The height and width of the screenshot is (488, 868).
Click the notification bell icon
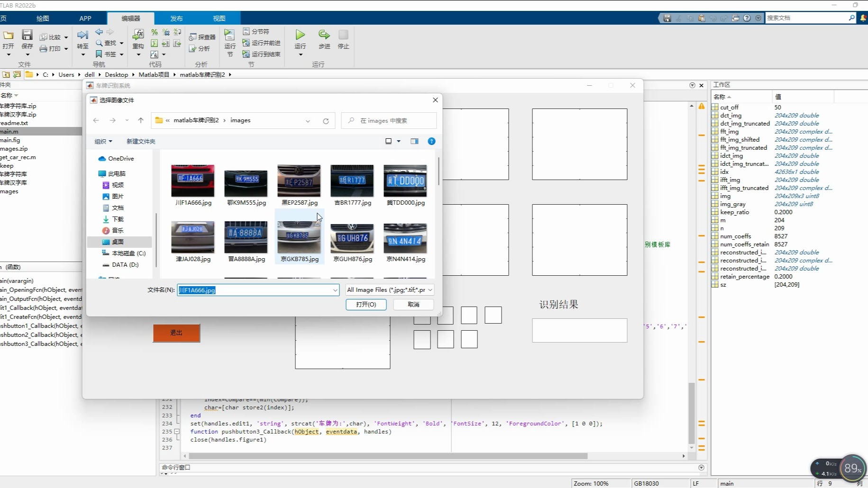click(x=864, y=18)
